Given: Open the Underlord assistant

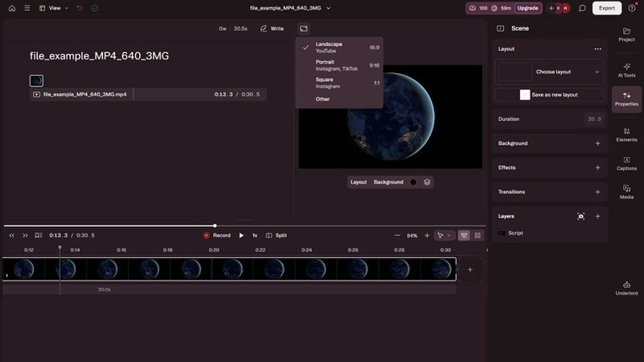Looking at the screenshot, I should (626, 289).
